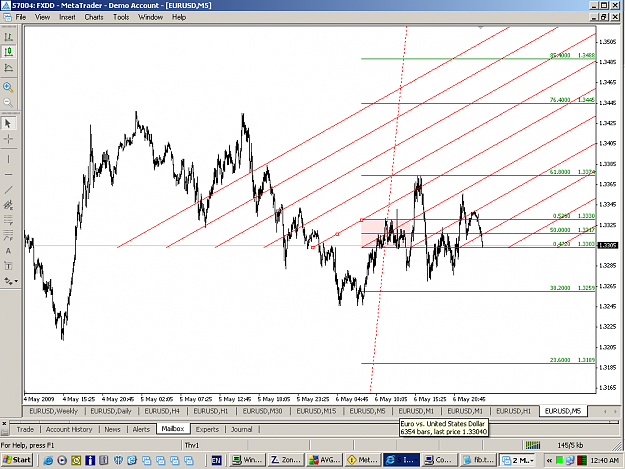Click the taskbar clock 12:40 AM
Image resolution: width=625 pixels, height=469 pixels.
point(604,460)
